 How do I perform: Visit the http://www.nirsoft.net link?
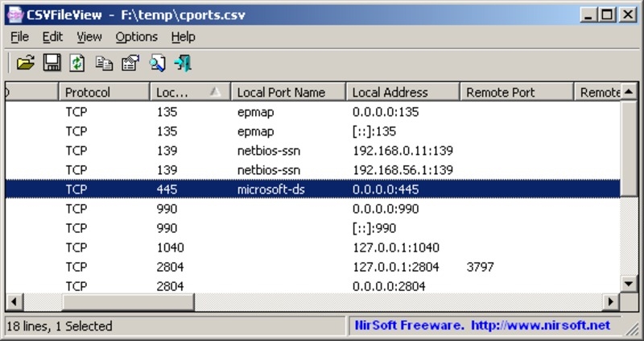[540, 326]
